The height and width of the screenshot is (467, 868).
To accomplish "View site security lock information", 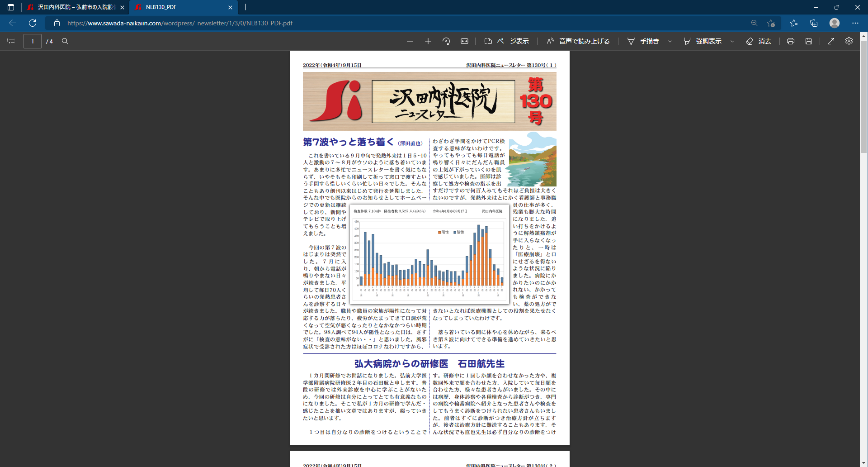I will point(57,23).
